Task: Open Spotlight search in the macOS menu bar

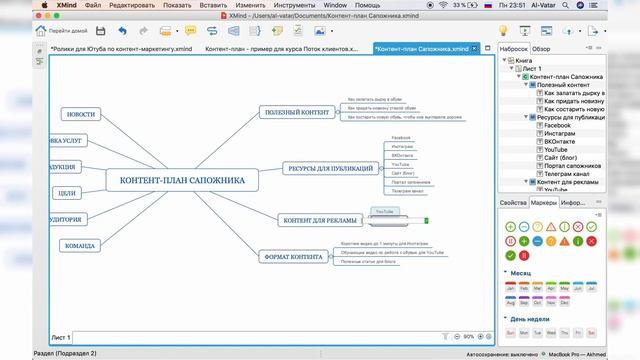Action: point(565,5)
